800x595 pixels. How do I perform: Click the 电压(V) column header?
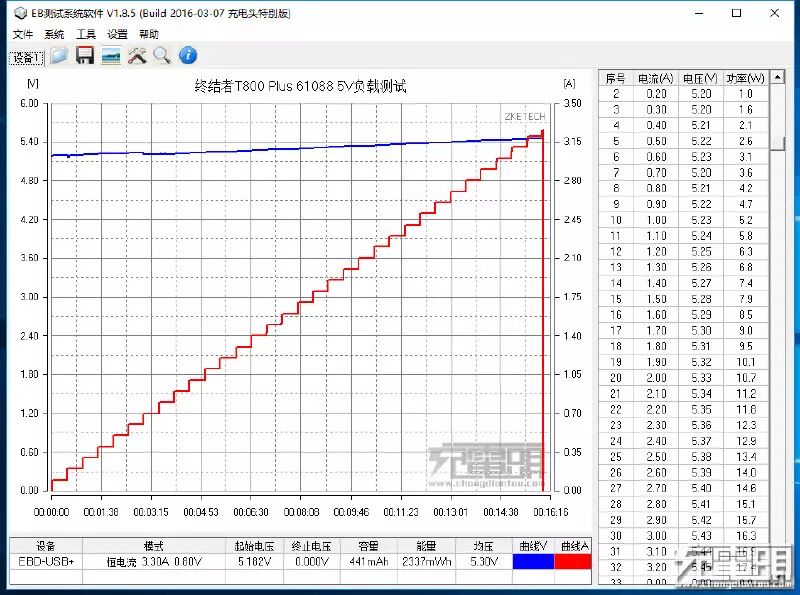(701, 78)
